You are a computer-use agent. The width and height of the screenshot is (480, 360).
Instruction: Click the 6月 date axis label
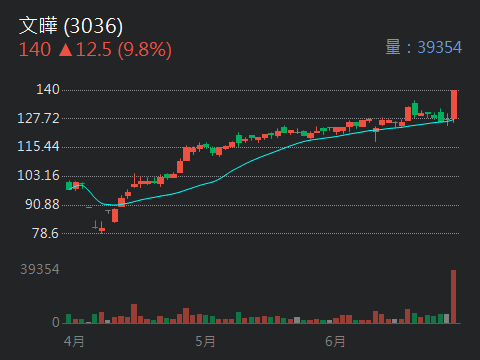[x=335, y=342]
